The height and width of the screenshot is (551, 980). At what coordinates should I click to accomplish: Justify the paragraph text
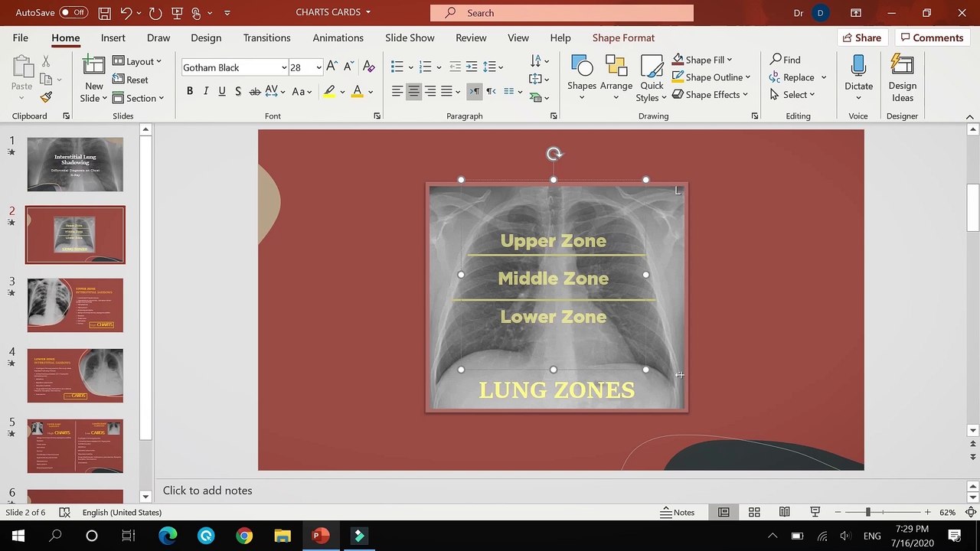[446, 91]
